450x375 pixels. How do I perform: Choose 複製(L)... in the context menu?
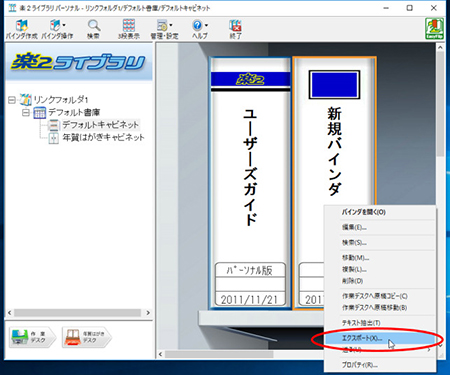(380, 269)
